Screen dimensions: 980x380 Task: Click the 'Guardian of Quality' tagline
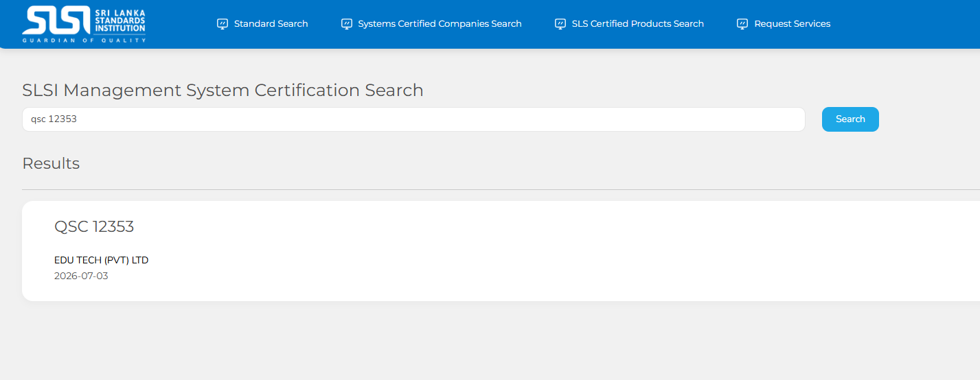84,40
